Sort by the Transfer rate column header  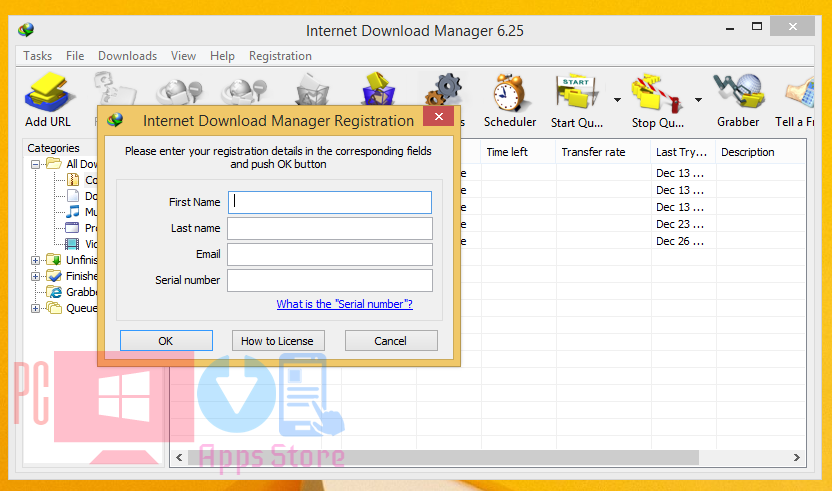point(603,152)
